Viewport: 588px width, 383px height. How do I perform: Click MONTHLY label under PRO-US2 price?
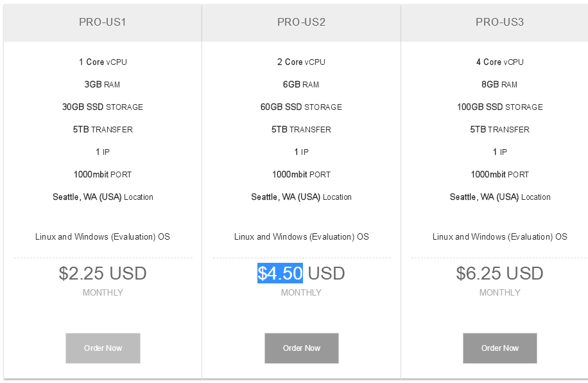(302, 292)
